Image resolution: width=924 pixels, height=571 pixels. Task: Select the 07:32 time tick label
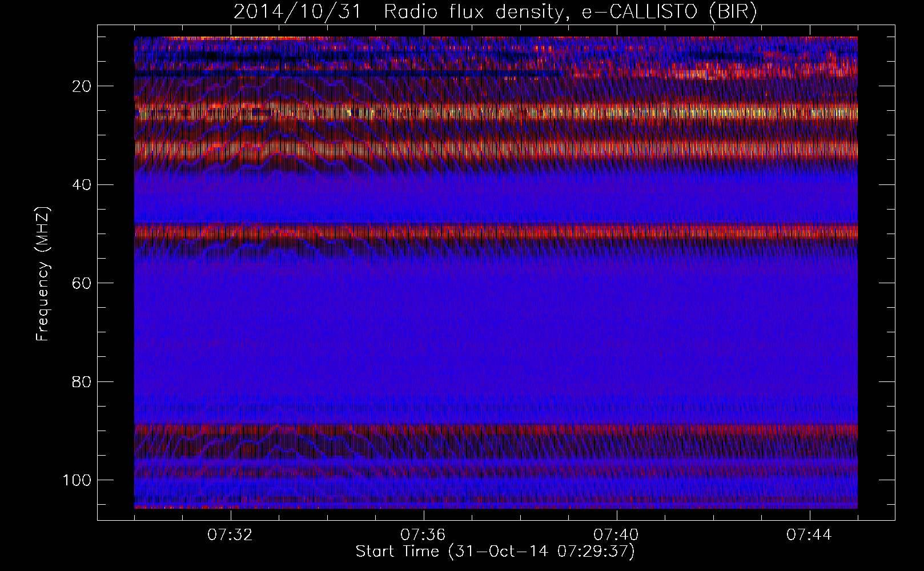coord(230,535)
